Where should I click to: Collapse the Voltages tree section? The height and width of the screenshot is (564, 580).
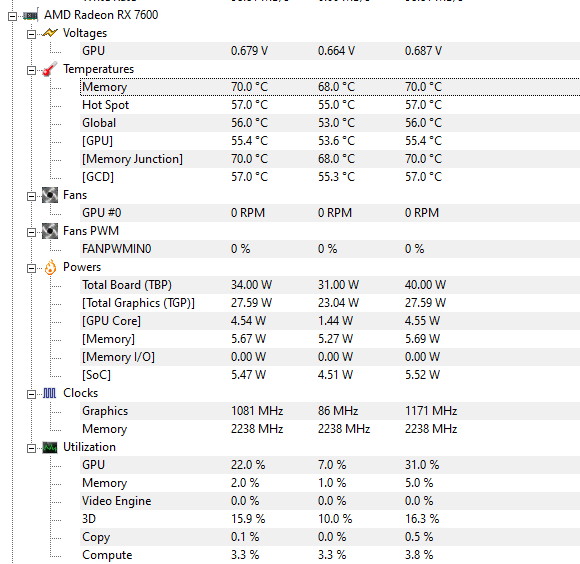31,34
